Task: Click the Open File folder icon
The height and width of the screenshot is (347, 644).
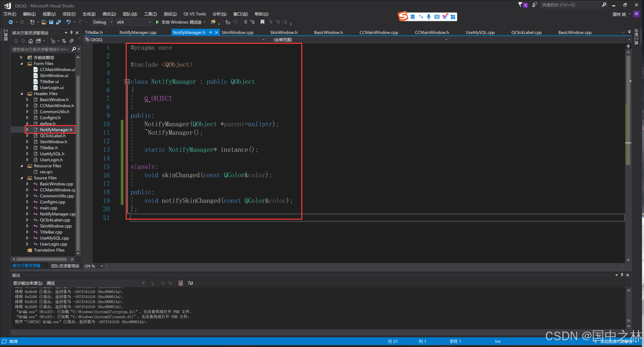Action: [x=44, y=22]
